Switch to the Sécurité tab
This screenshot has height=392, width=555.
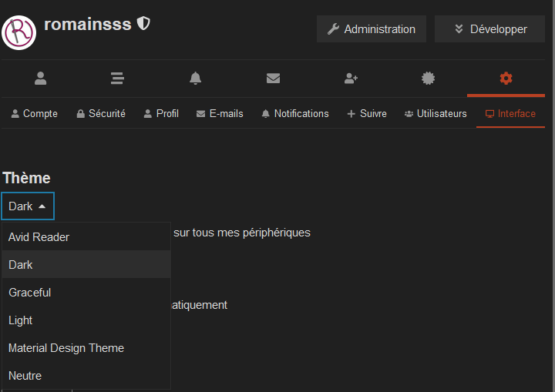pyautogui.click(x=101, y=113)
